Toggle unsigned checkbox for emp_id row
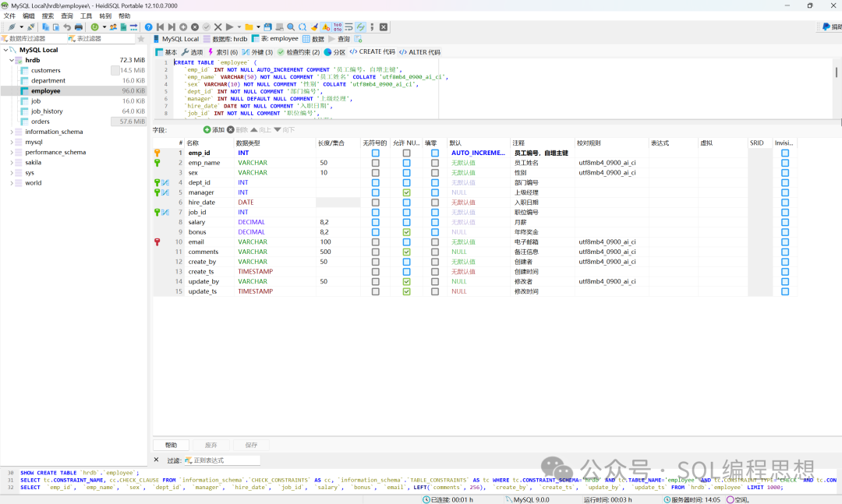Screen dimensions: 842x504 tap(376, 153)
